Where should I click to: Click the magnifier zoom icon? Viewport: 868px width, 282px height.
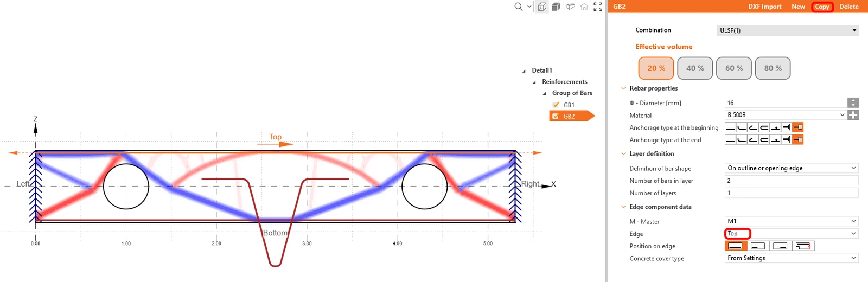[x=519, y=7]
